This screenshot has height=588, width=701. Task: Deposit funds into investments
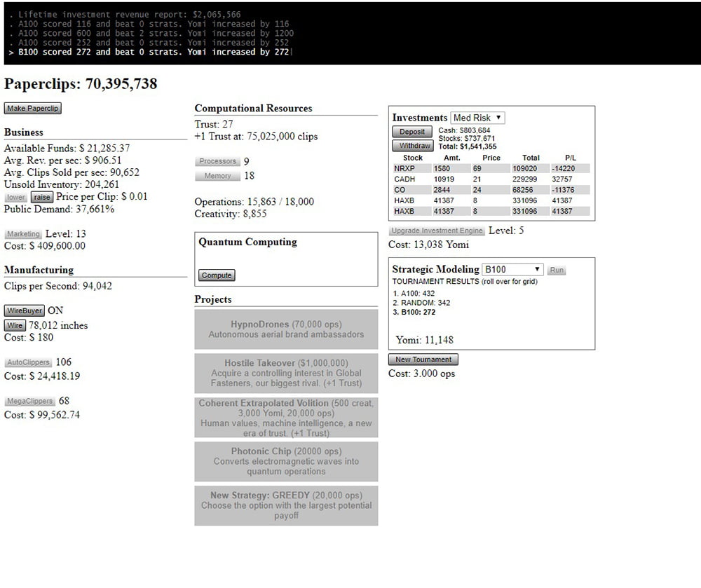click(412, 132)
